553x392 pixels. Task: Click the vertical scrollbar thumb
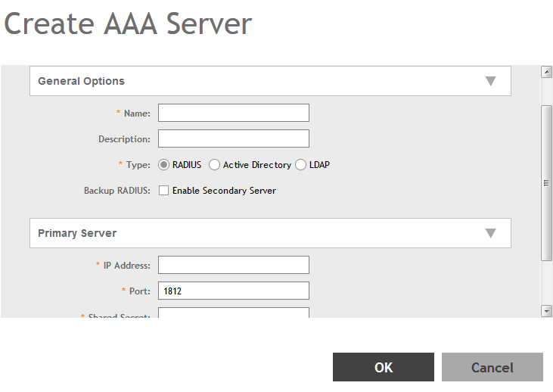point(546,182)
